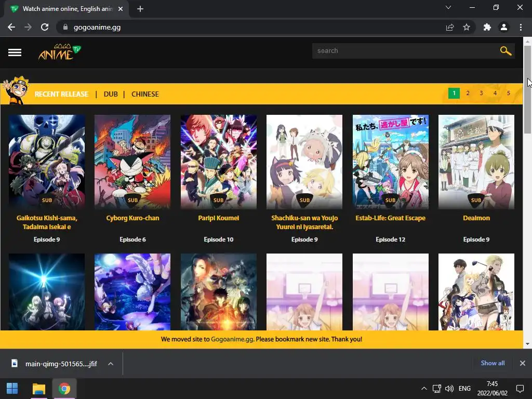Focus the anime search field

click(405, 51)
